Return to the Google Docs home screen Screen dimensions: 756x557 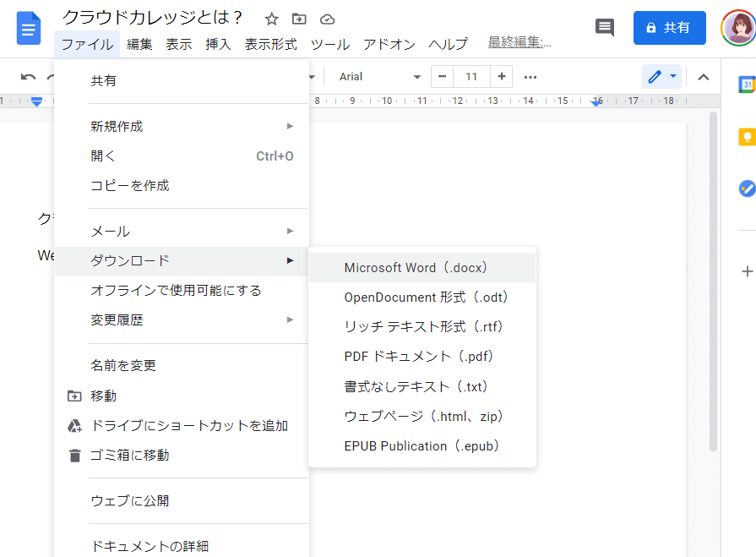tap(28, 28)
